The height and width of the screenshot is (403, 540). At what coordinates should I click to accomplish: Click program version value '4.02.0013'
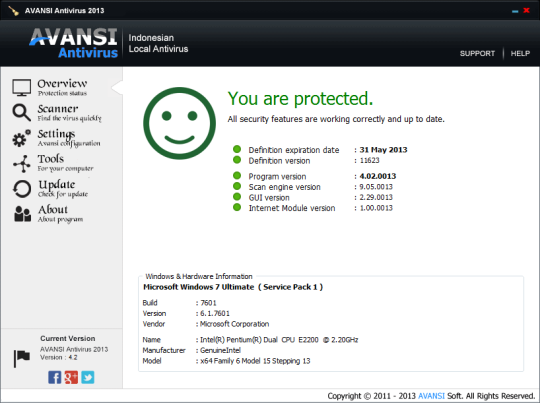click(x=378, y=176)
